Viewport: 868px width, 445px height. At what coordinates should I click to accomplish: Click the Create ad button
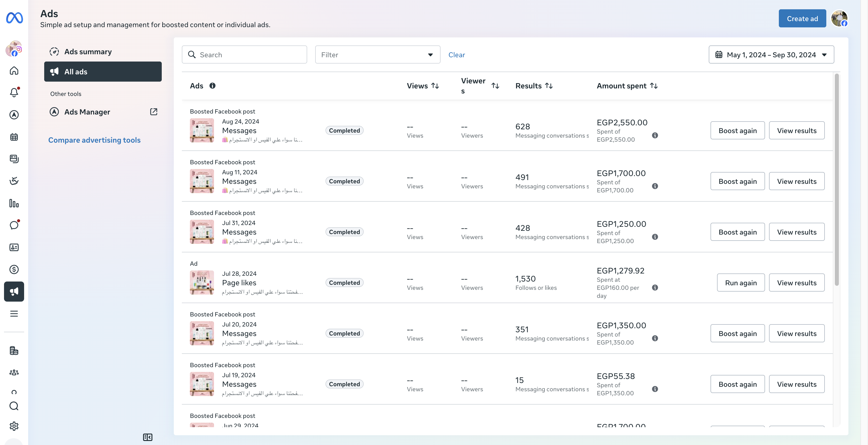[802, 19]
